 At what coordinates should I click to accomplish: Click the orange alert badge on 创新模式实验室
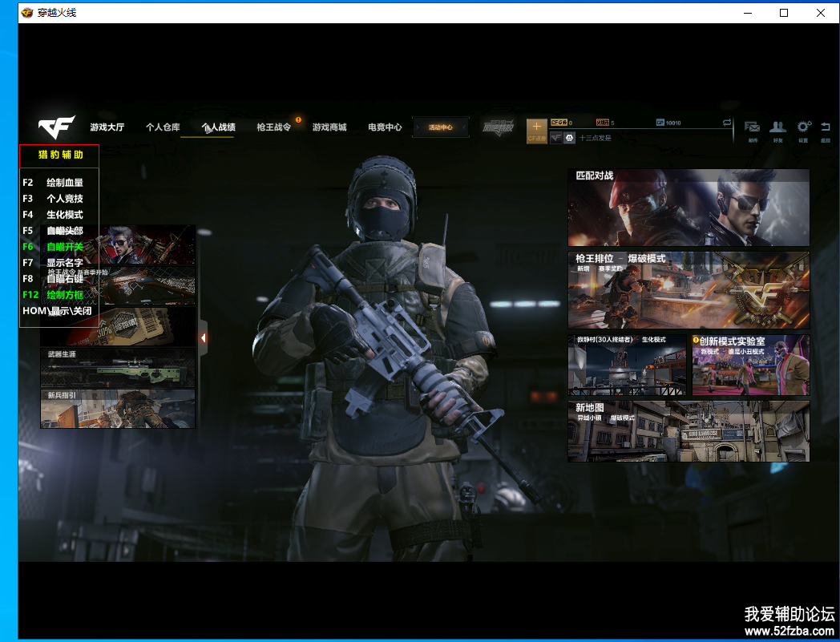pos(696,340)
